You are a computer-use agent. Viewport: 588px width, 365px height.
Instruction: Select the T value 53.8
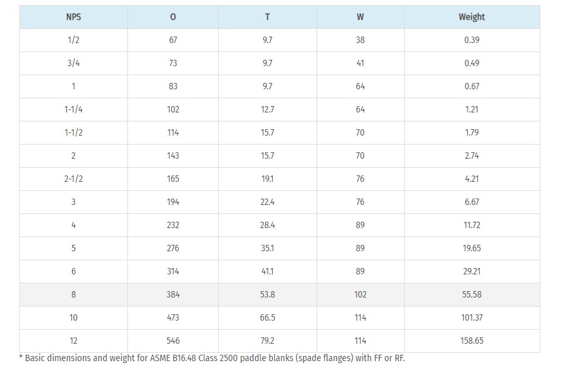pos(268,294)
